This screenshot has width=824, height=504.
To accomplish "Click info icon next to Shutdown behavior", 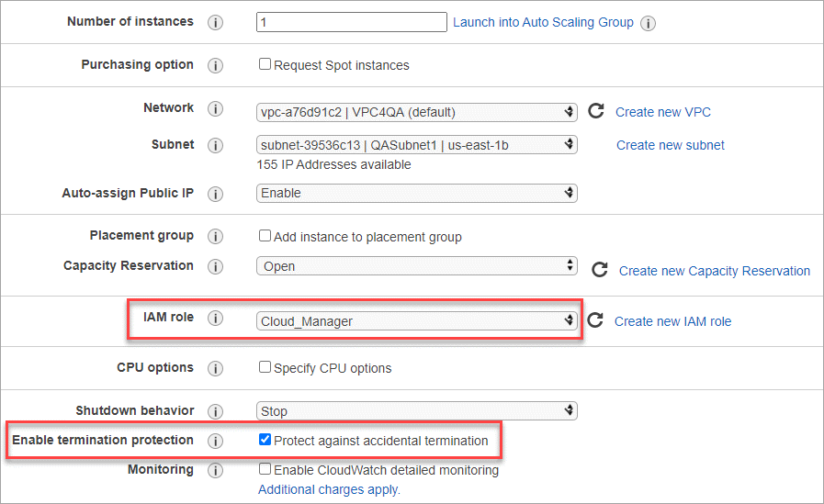I will click(216, 411).
